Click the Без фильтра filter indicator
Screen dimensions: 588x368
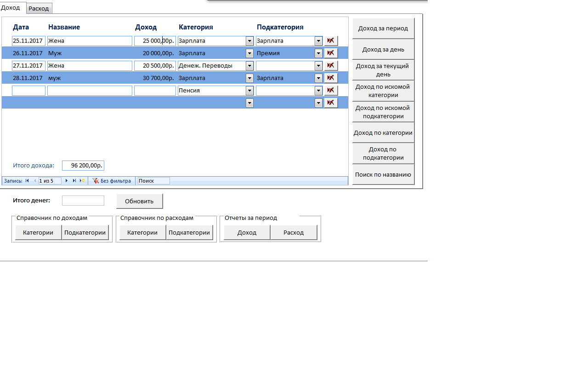[112, 181]
